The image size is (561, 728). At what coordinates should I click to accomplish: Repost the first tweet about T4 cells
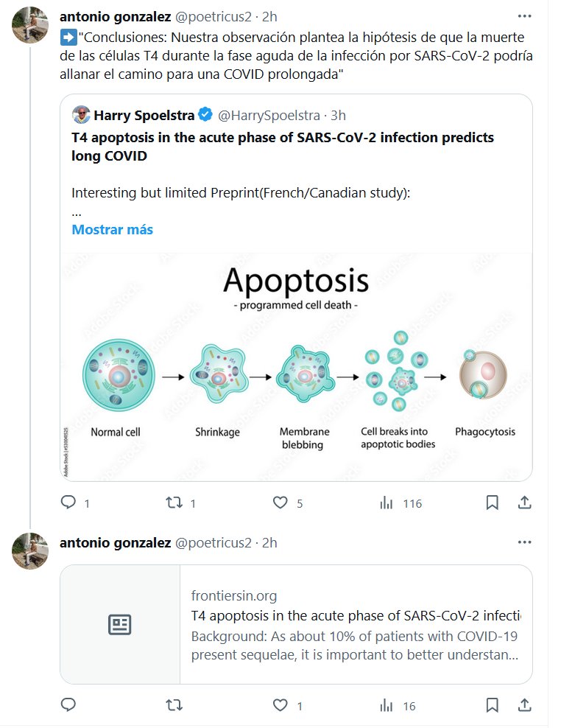(174, 503)
